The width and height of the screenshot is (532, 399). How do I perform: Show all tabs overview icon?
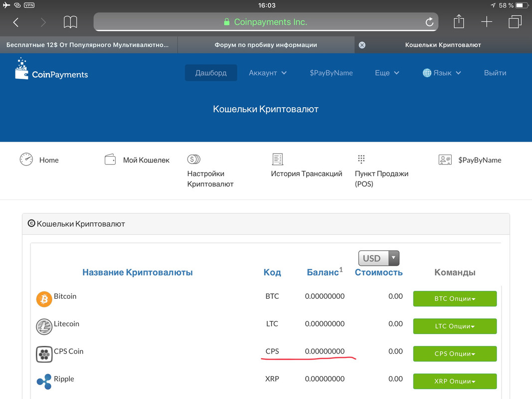coord(515,22)
